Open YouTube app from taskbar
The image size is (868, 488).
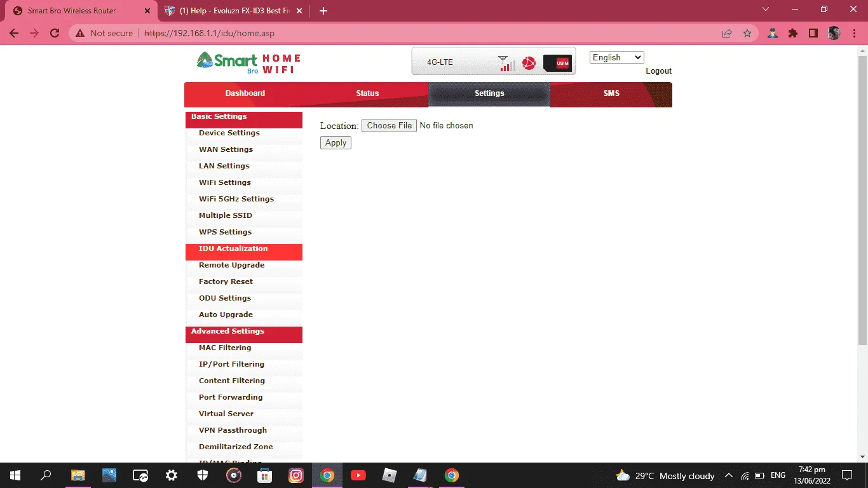click(358, 475)
